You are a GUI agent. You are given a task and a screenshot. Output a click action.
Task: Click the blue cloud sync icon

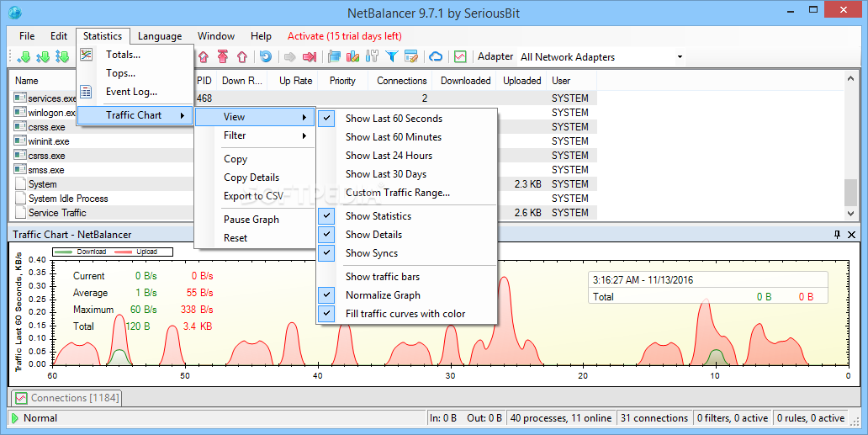click(x=437, y=56)
